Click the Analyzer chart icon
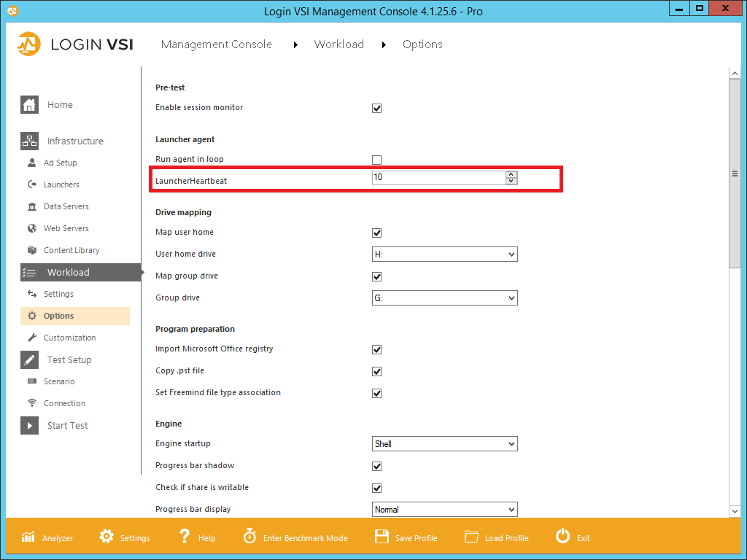747x560 pixels. click(28, 537)
